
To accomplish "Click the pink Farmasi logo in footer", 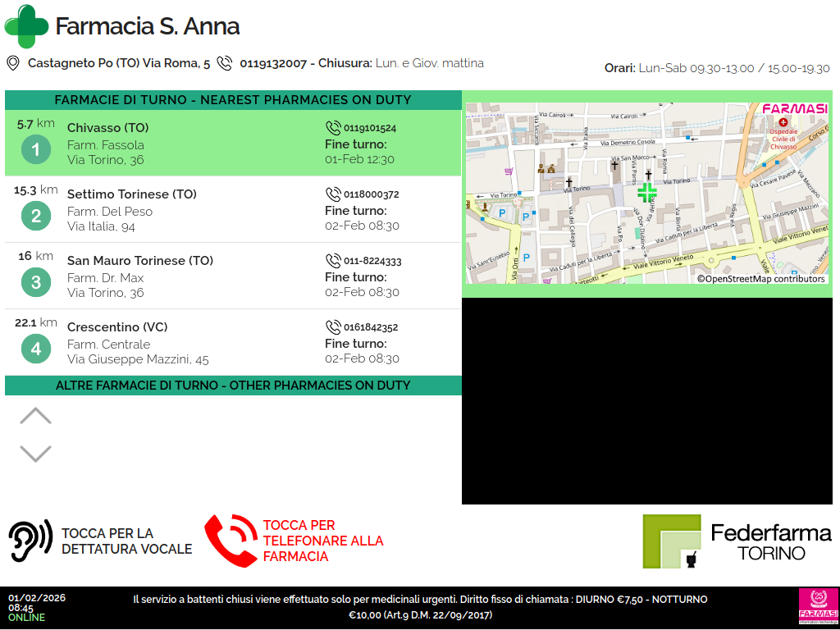I will coord(817,606).
